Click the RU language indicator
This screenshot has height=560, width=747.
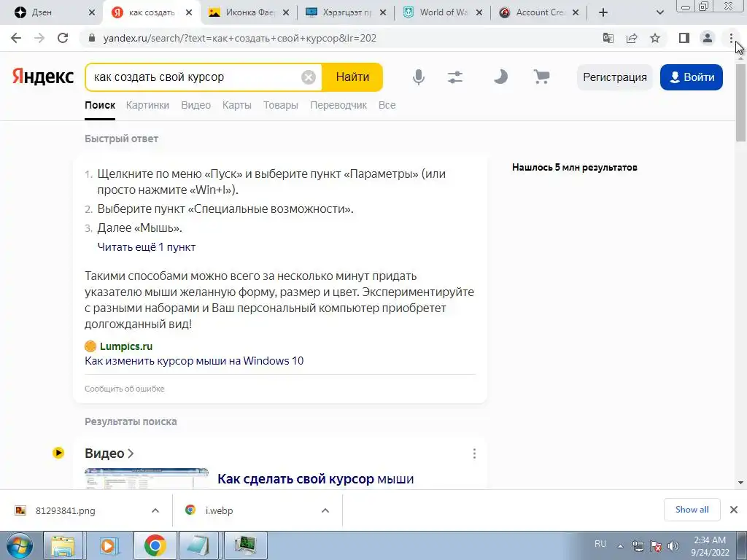pos(600,544)
